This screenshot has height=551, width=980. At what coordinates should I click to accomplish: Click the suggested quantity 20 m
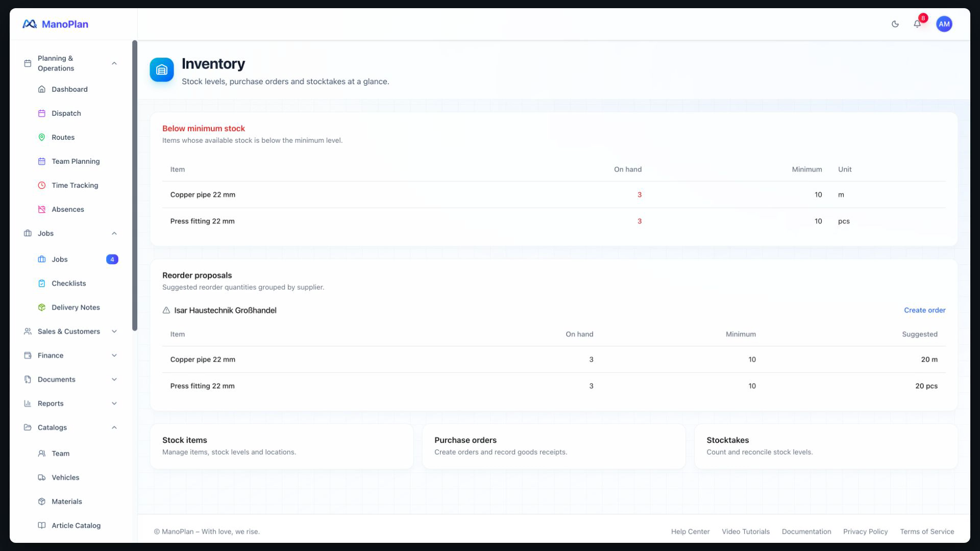(x=929, y=359)
